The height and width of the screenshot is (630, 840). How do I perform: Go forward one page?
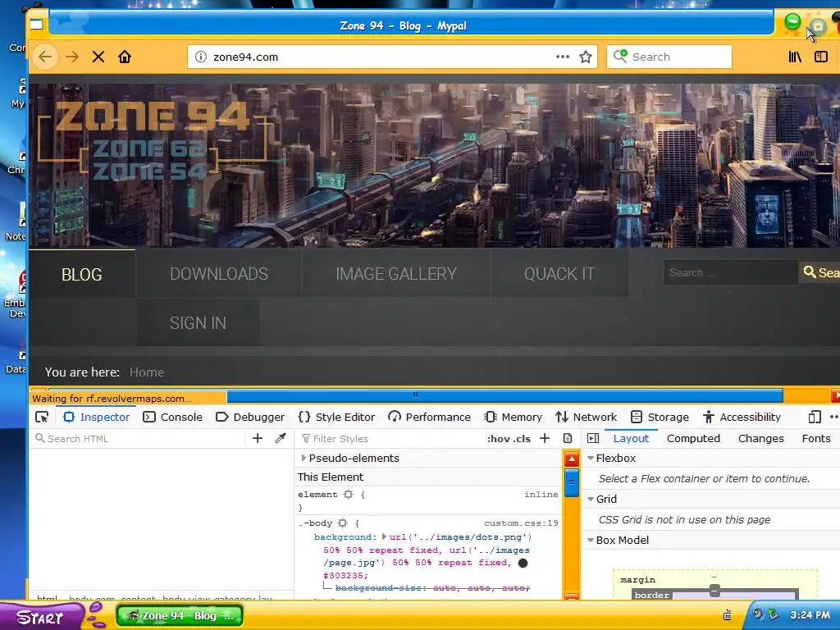72,57
